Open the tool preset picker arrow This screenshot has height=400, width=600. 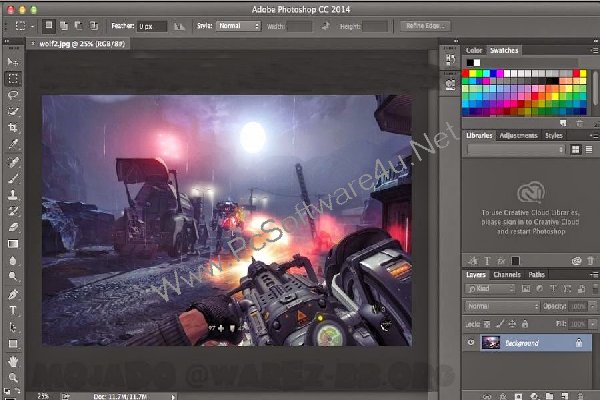pos(33,26)
